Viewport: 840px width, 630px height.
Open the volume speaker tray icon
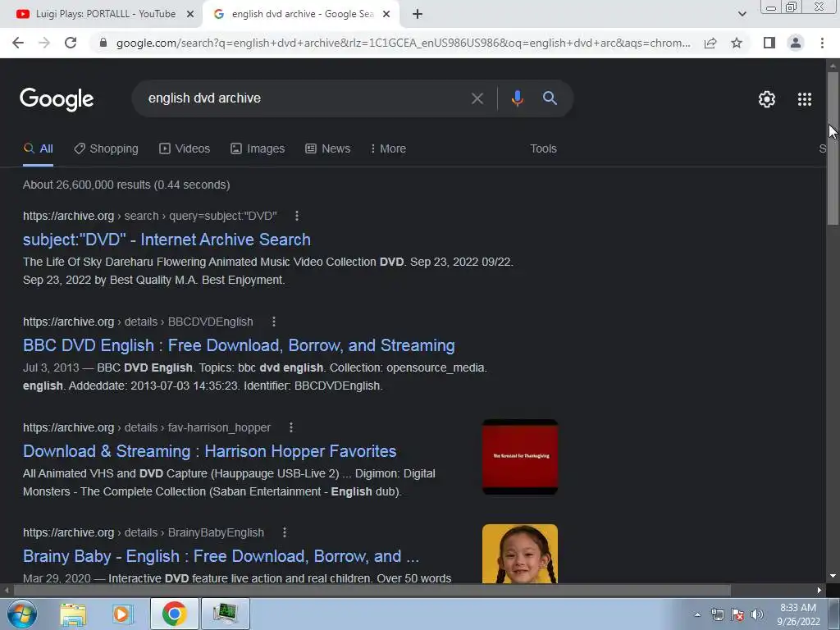757,614
